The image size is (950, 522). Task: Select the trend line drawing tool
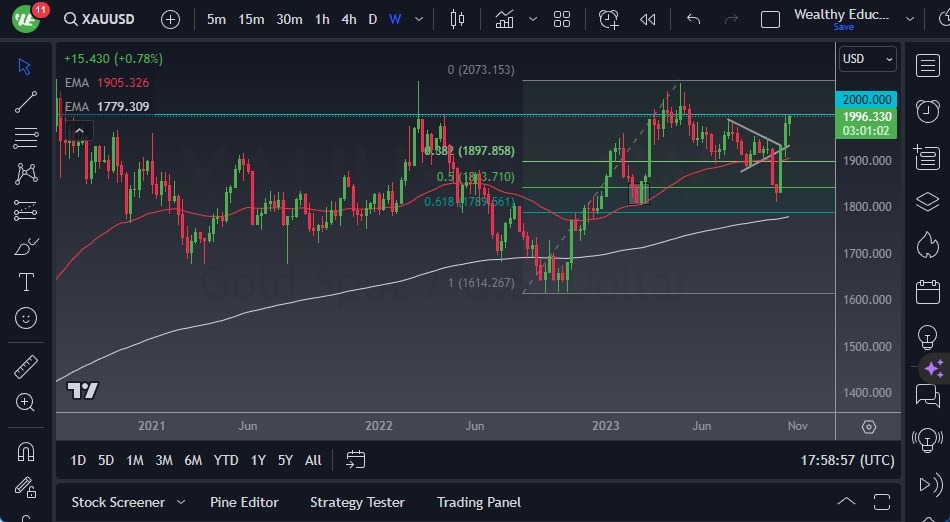pyautogui.click(x=26, y=101)
